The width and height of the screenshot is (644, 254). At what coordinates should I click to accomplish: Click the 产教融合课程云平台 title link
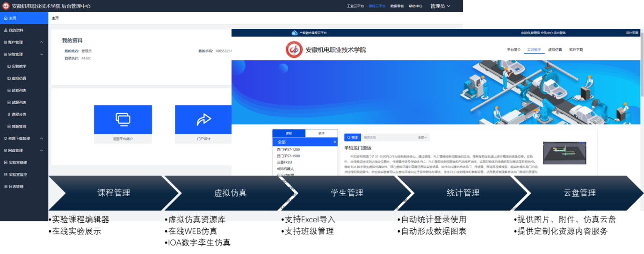[x=313, y=33]
